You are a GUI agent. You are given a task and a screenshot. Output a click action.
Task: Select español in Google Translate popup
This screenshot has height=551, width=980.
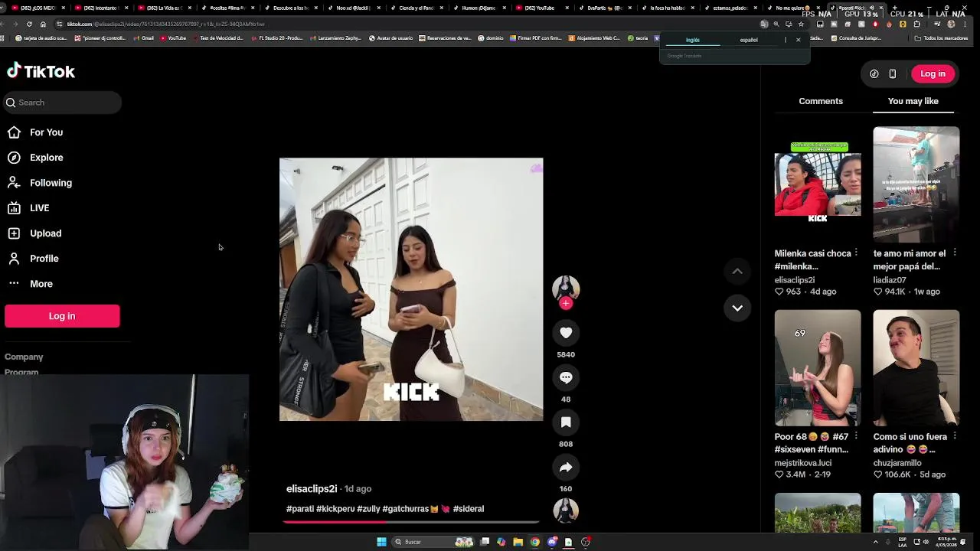tap(749, 40)
